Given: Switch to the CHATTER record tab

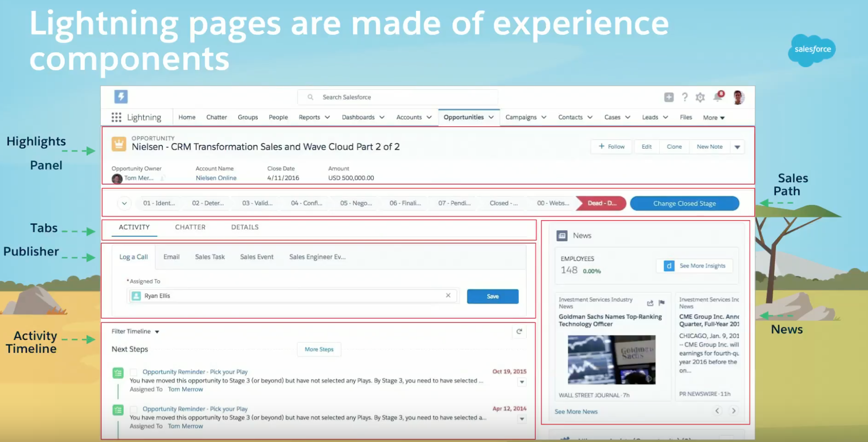Looking at the screenshot, I should [190, 227].
